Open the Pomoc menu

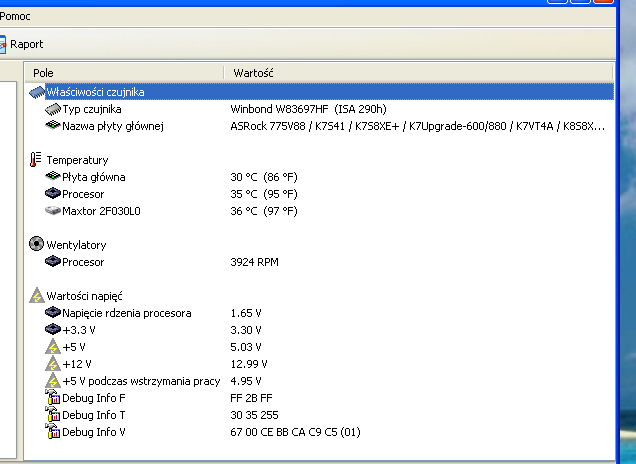point(15,16)
